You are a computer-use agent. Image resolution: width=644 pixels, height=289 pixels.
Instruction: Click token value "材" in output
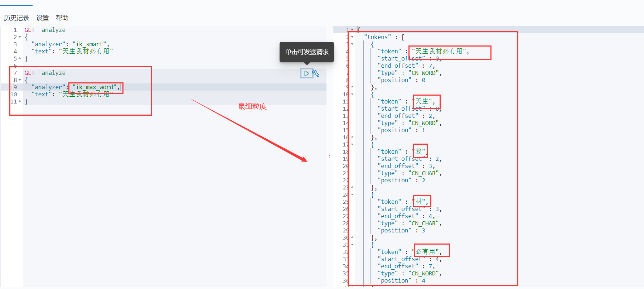click(x=418, y=202)
